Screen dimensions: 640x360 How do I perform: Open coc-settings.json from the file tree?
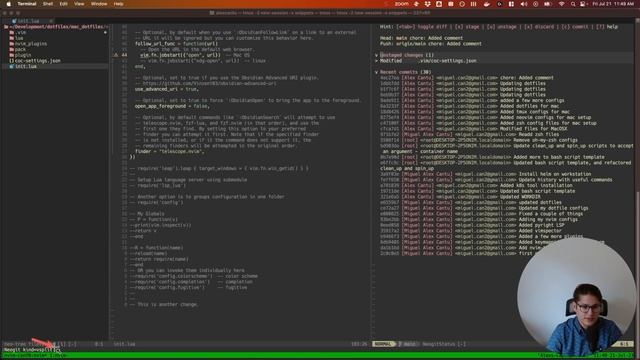(x=38, y=60)
